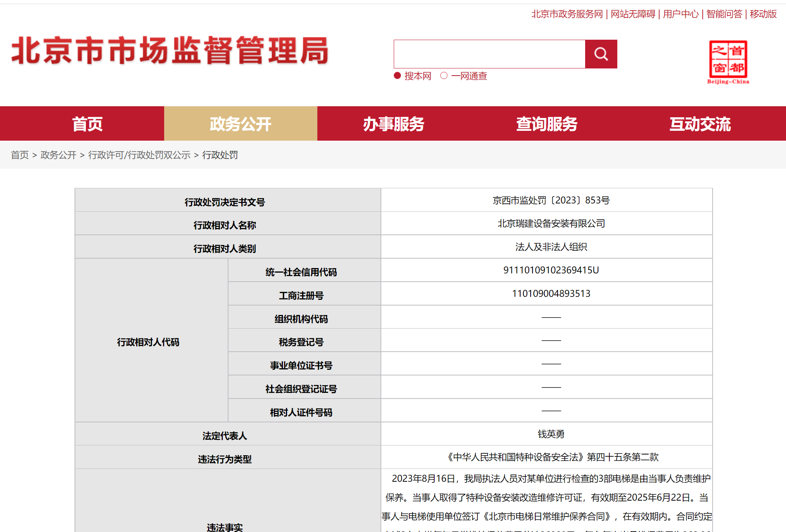The height and width of the screenshot is (532, 786).
Task: Focus the site search input box
Action: (x=489, y=54)
